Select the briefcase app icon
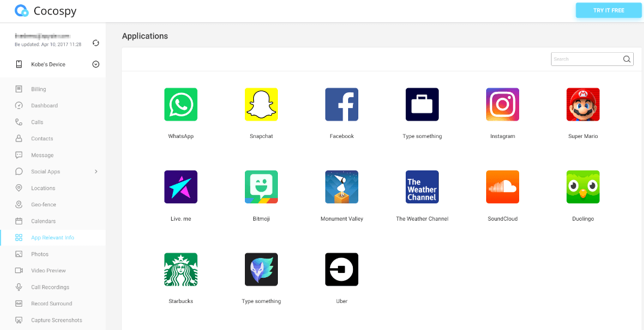 coord(422,104)
